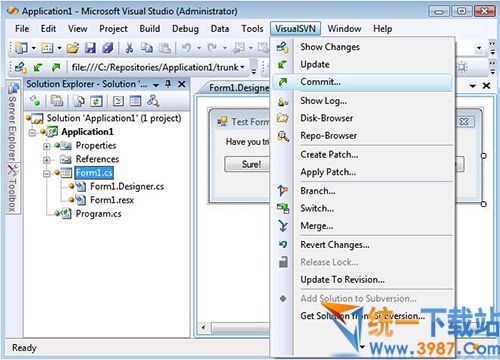The height and width of the screenshot is (360, 500).
Task: Open the Tools menu
Action: click(x=252, y=29)
